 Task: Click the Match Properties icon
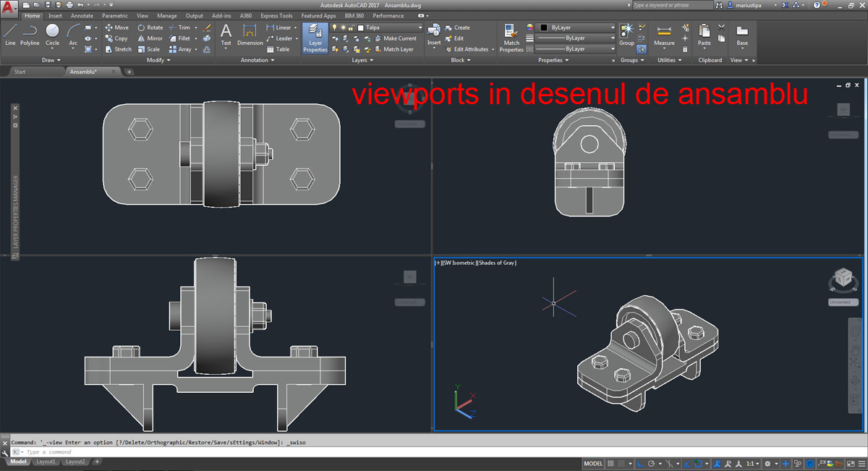point(511,38)
